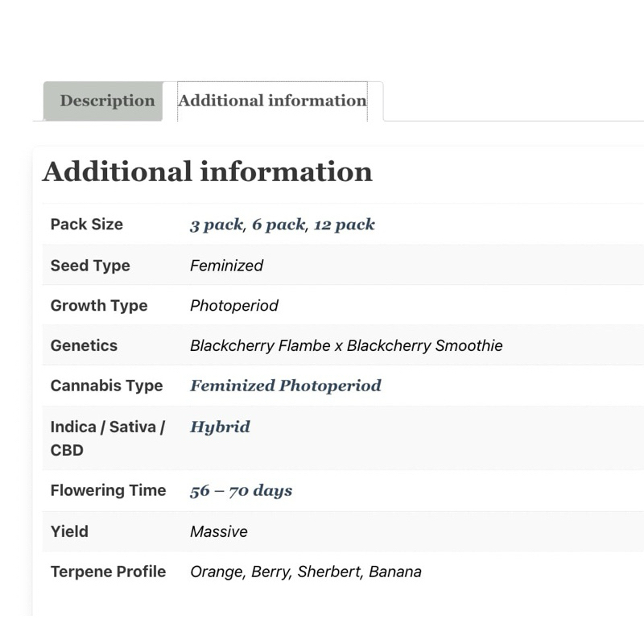Click the Feminized seed type value
This screenshot has height=644, width=644.
click(226, 266)
